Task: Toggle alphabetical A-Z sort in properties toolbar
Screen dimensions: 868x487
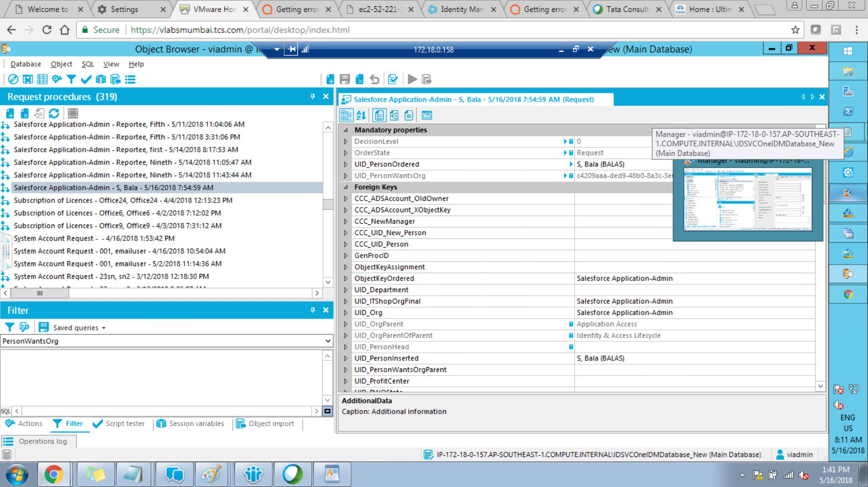Action: pos(361,115)
